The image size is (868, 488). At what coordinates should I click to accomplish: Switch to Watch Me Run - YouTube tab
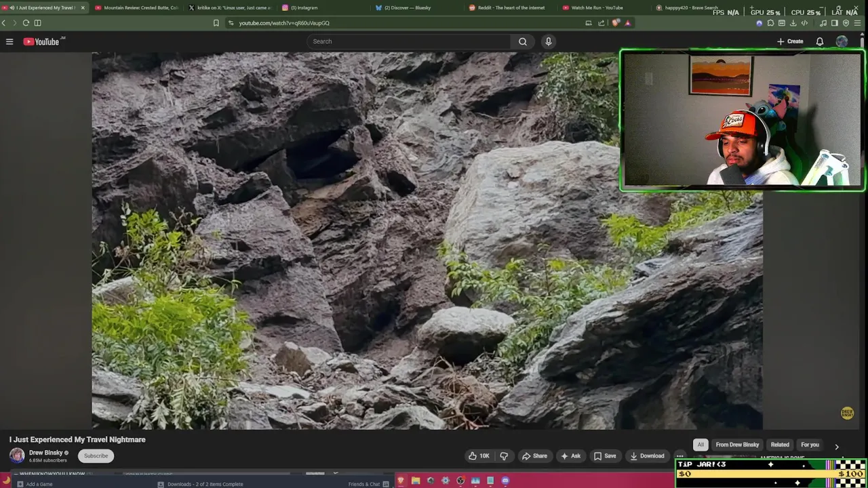(604, 7)
